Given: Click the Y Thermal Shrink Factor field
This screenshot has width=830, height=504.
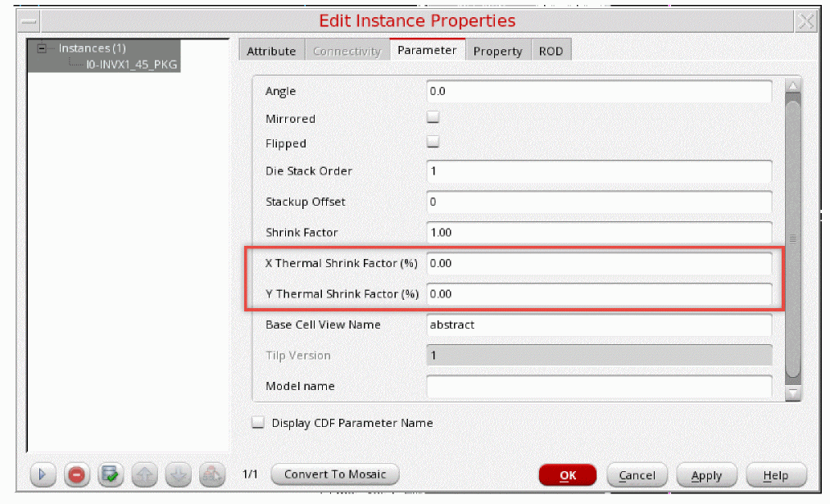Looking at the screenshot, I should pos(599,294).
